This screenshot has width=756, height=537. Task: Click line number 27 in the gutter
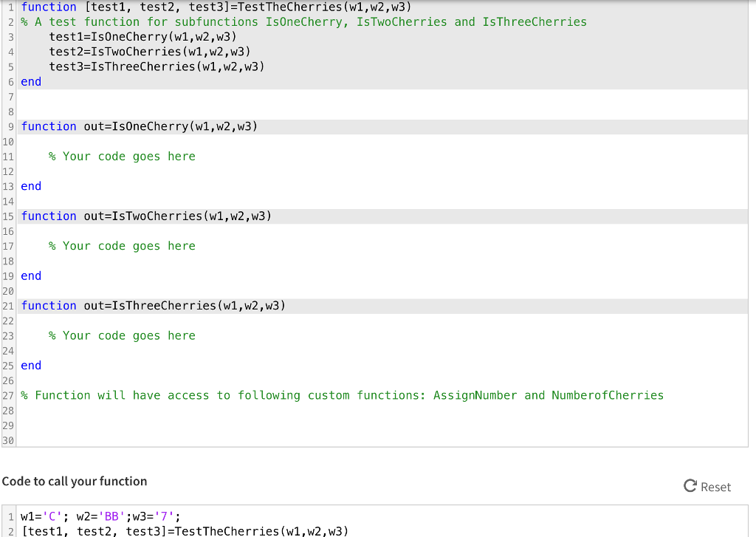(8, 396)
